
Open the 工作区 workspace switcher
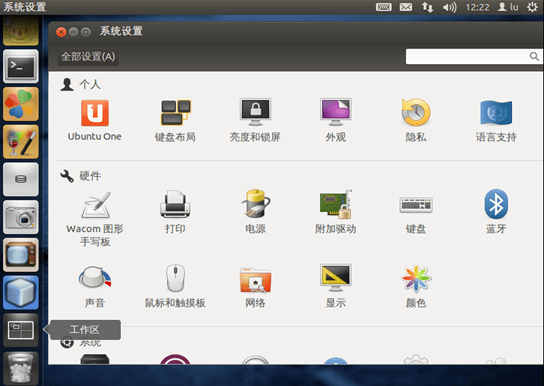(21, 330)
